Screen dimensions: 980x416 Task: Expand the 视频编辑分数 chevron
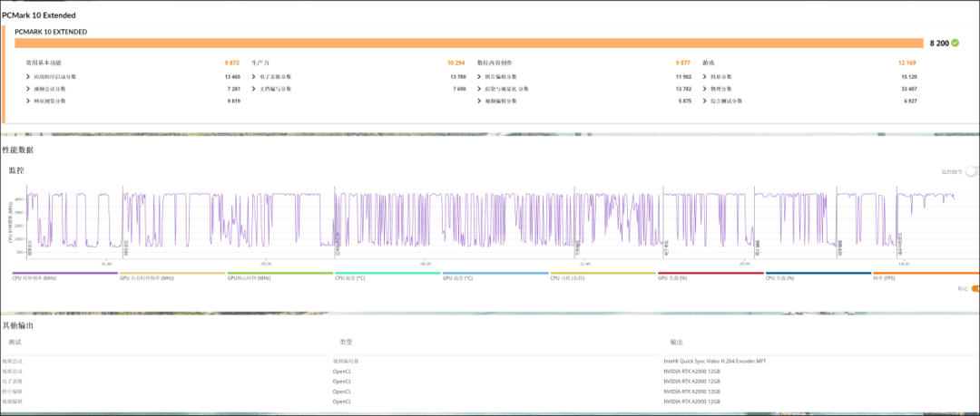[480, 101]
